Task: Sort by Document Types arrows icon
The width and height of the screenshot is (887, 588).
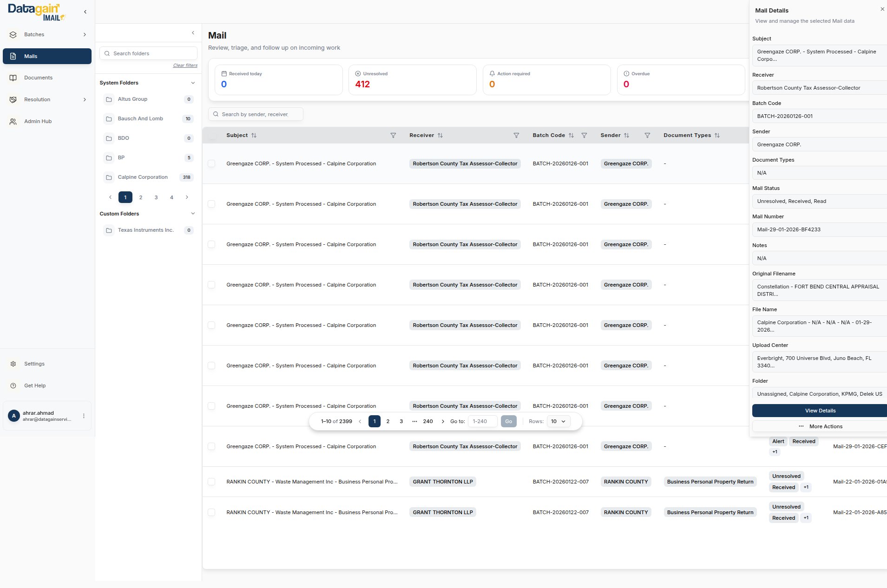Action: (717, 136)
